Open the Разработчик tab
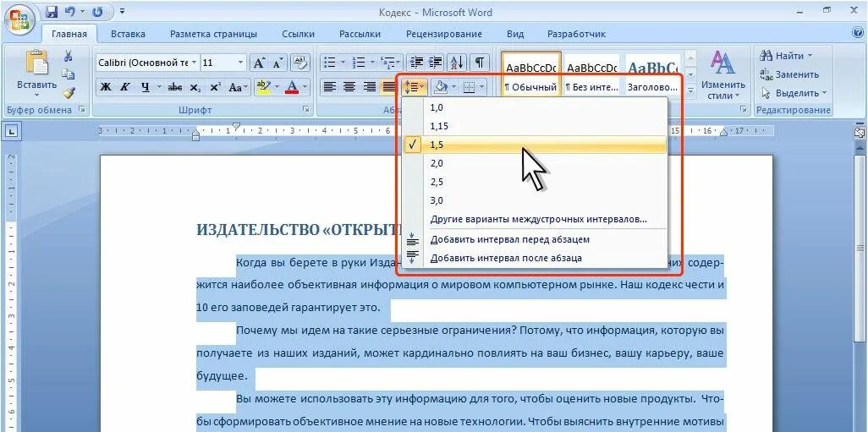 tap(576, 34)
